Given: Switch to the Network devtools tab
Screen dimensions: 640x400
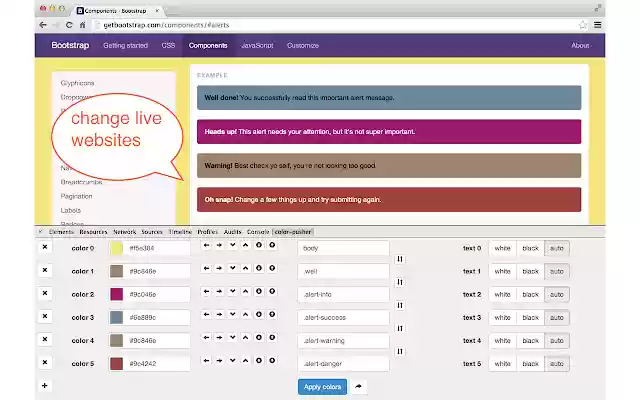Looking at the screenshot, I should 124,232.
